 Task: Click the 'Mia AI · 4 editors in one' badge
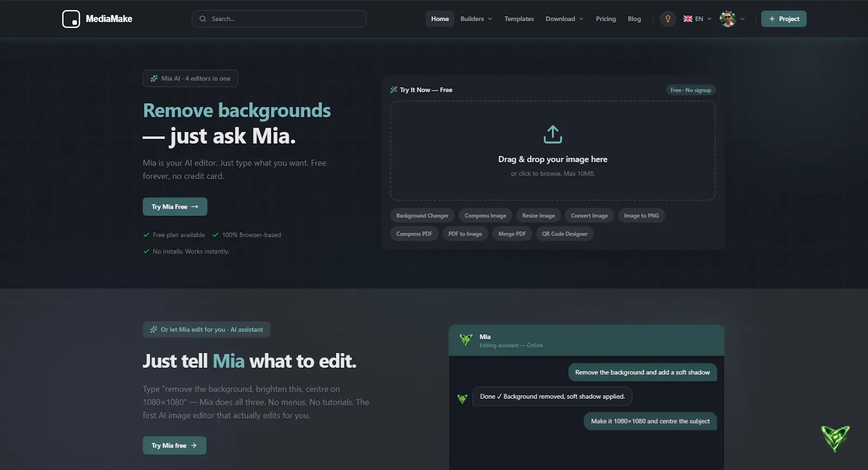pos(190,79)
